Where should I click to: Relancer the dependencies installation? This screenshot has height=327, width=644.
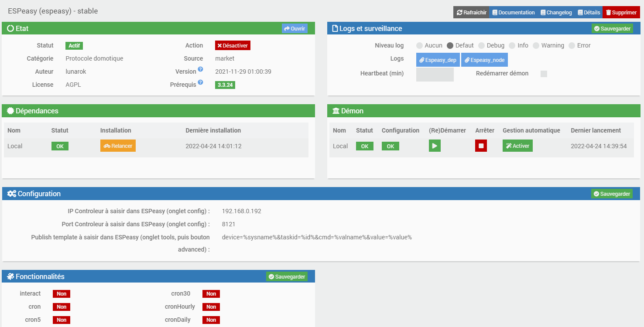click(118, 146)
